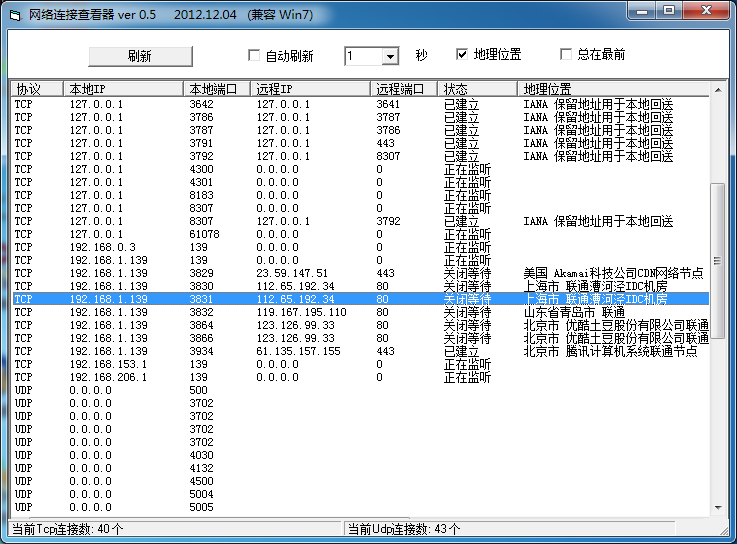Close the 网络连接查看器 window
The width and height of the screenshot is (737, 544).
(x=706, y=11)
